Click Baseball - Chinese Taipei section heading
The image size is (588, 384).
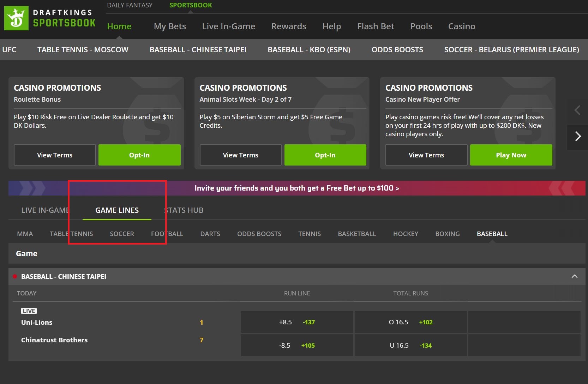point(64,276)
